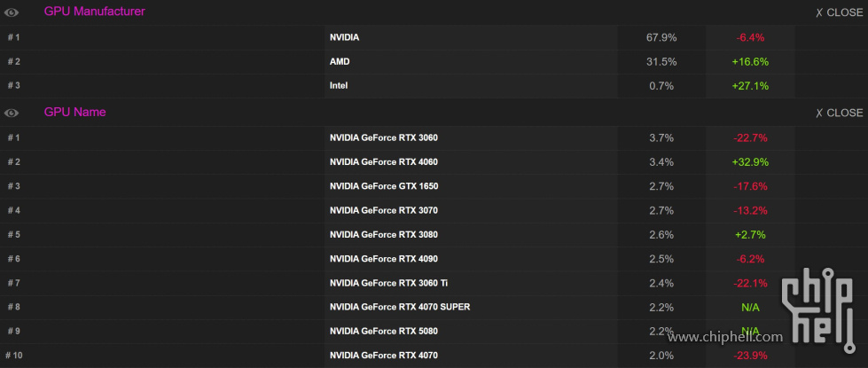Click Intel change value +27.1%
This screenshot has height=368, width=868.
pos(750,86)
